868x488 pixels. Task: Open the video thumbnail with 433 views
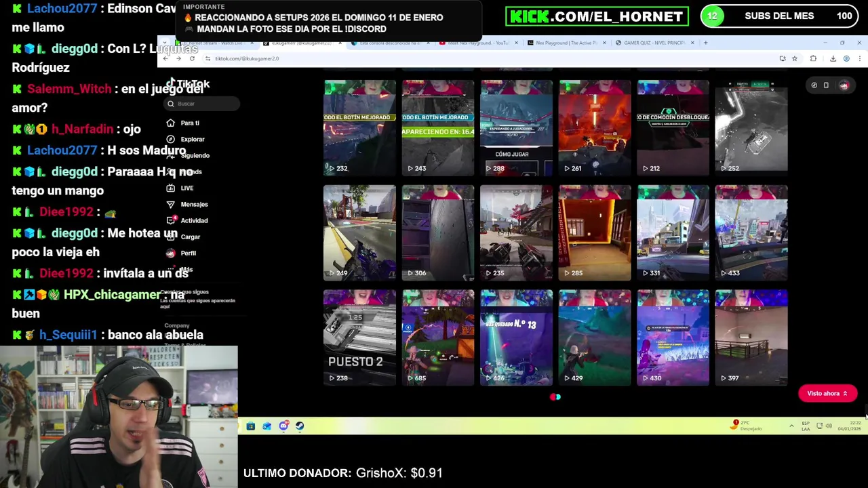click(751, 232)
